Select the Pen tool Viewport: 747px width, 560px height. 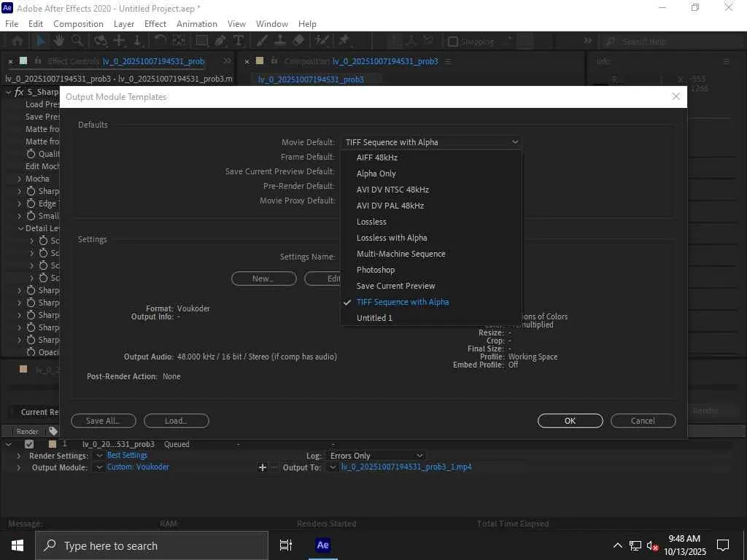(x=220, y=42)
